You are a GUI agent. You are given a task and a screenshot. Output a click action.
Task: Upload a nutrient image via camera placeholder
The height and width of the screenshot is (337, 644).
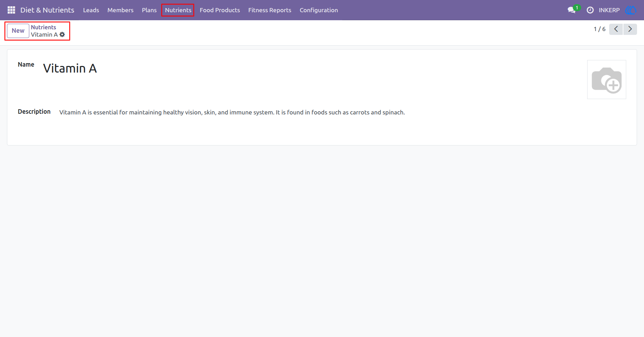[x=607, y=80]
